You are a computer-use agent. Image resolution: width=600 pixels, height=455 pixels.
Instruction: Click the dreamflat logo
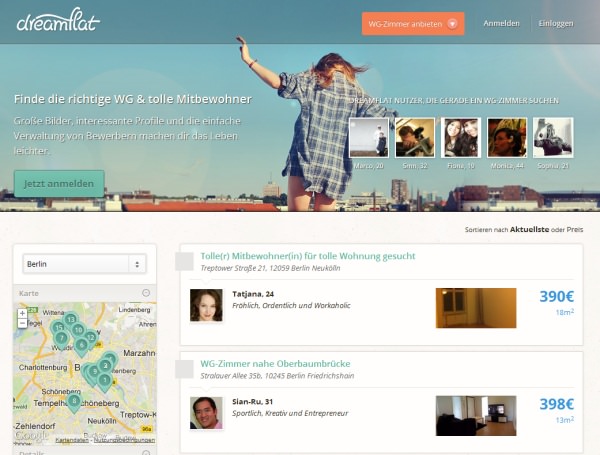point(58,20)
